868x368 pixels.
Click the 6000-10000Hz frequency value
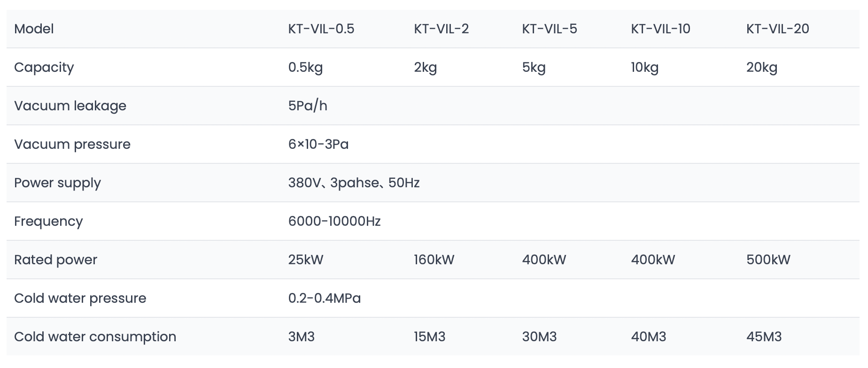tap(334, 221)
